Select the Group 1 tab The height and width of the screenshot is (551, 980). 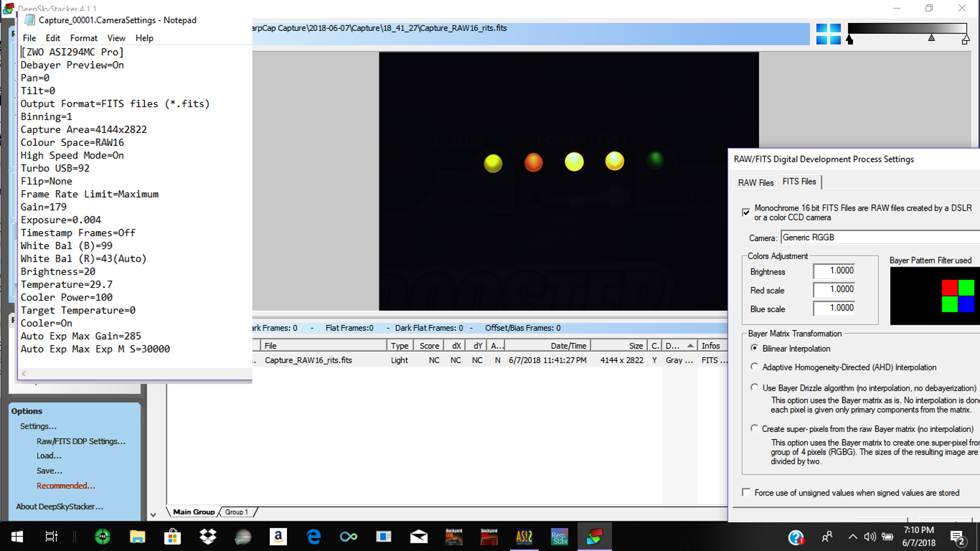coord(237,512)
